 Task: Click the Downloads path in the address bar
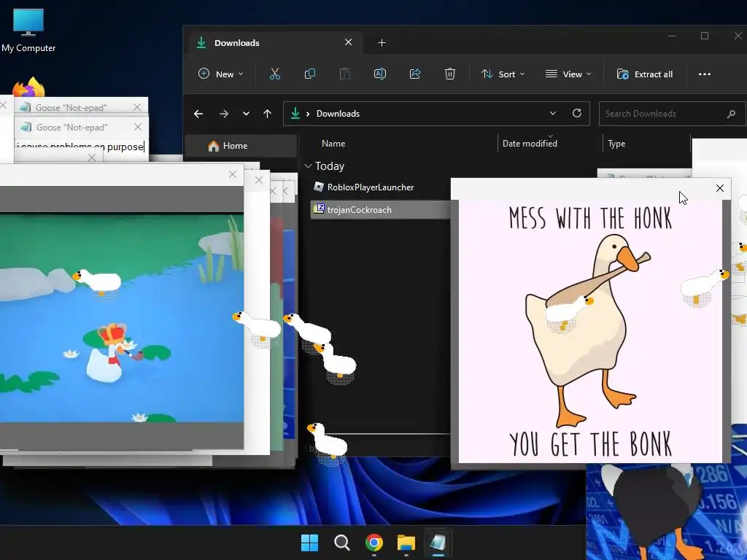338,114
